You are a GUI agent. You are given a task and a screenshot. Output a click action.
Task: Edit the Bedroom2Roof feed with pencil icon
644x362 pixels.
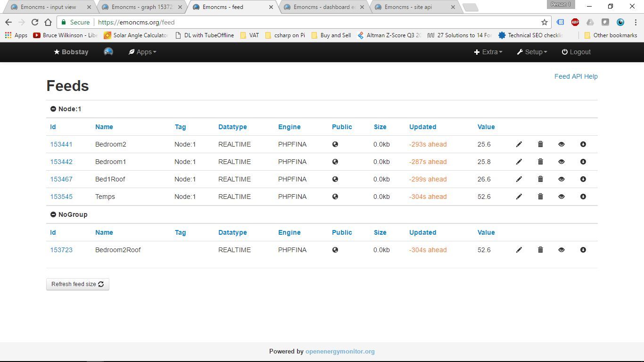tap(519, 250)
